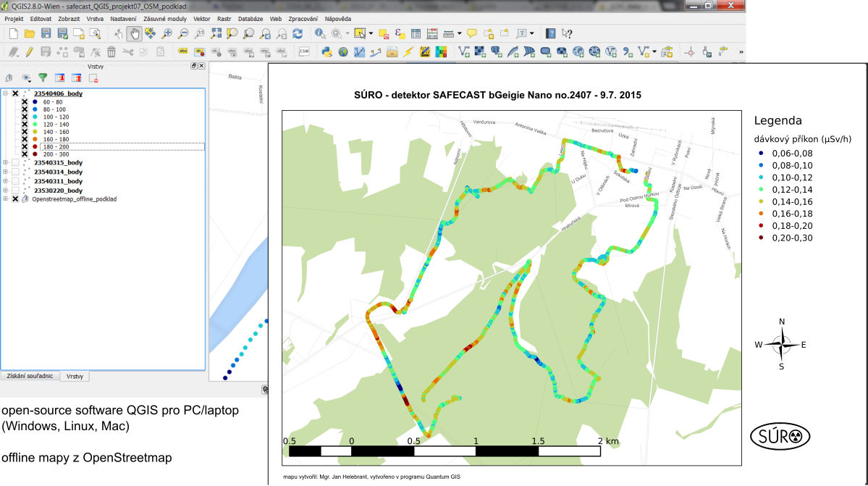Open the Vrstva menu
This screenshot has height=486, width=868.
(x=95, y=19)
